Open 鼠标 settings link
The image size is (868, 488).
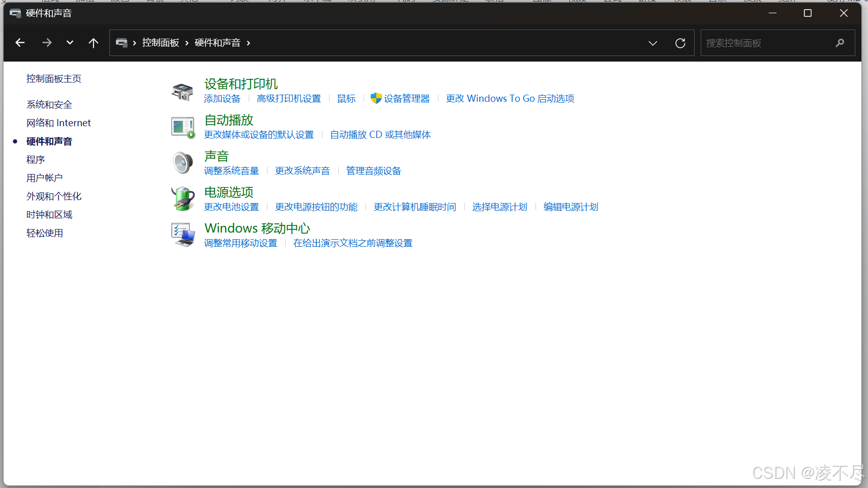(x=346, y=99)
